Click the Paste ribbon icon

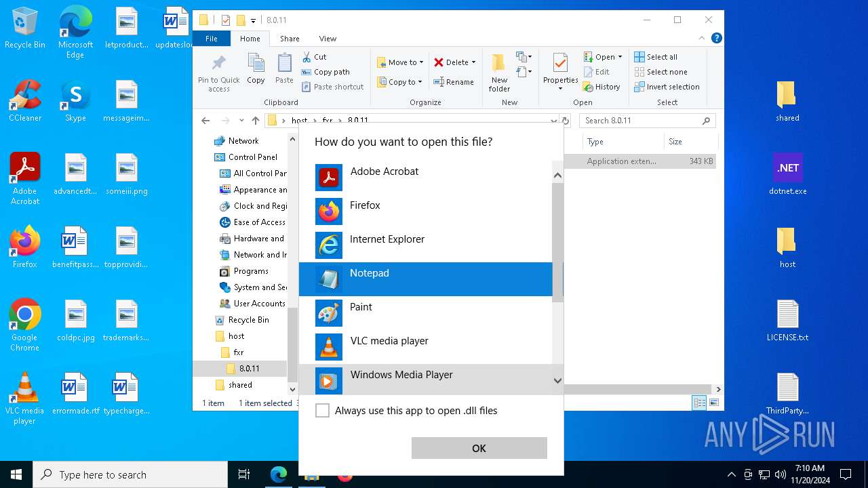(x=284, y=69)
